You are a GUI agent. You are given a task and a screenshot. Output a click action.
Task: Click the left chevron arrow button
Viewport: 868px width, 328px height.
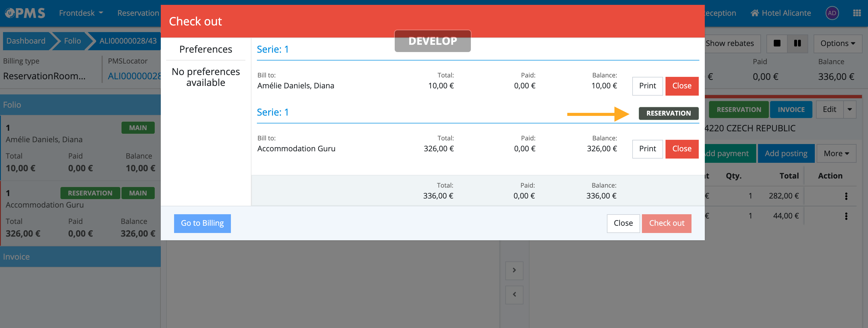point(514,295)
